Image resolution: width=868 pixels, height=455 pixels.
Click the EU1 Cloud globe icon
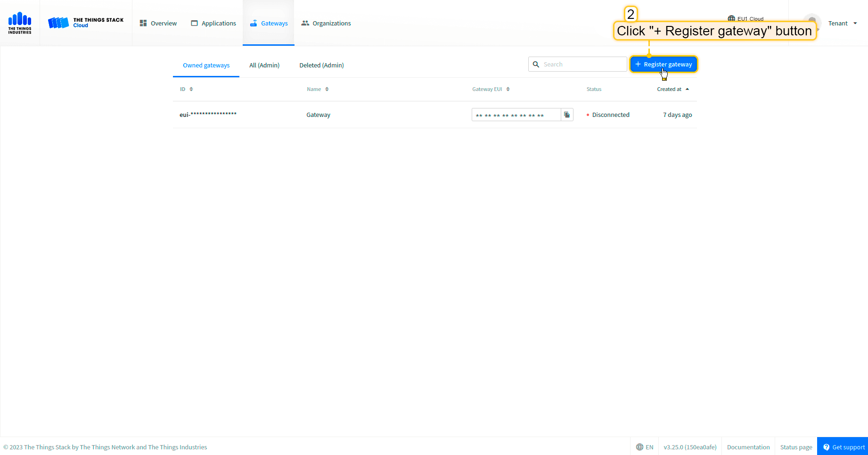[x=731, y=18]
